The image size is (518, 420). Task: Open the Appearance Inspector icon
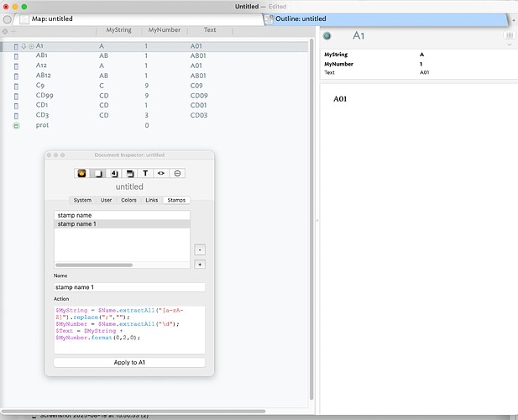tap(130, 173)
